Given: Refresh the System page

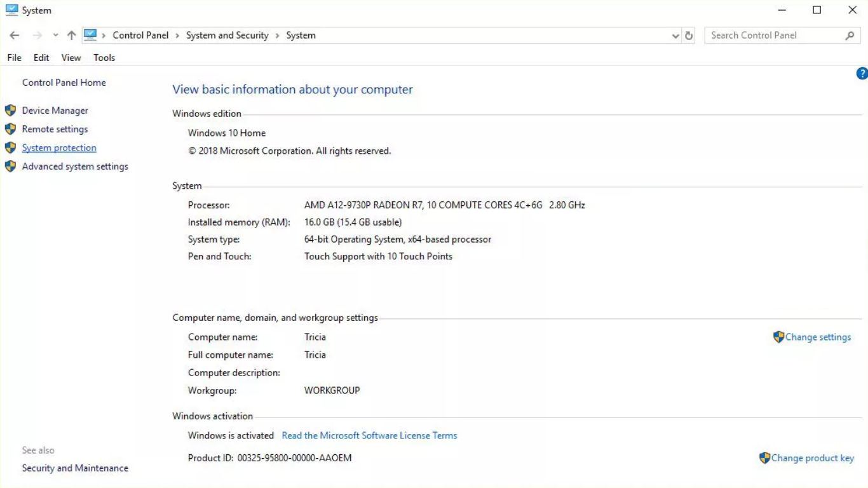Looking at the screenshot, I should (689, 36).
